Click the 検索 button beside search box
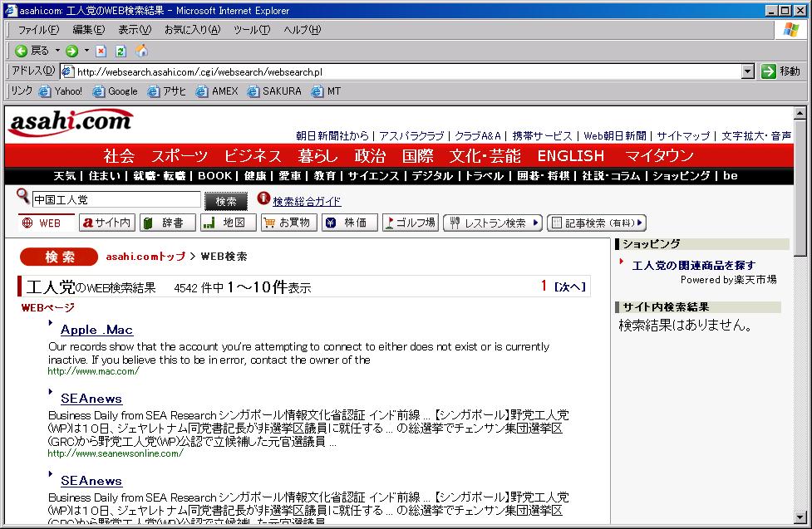This screenshot has height=529, width=812. (226, 201)
